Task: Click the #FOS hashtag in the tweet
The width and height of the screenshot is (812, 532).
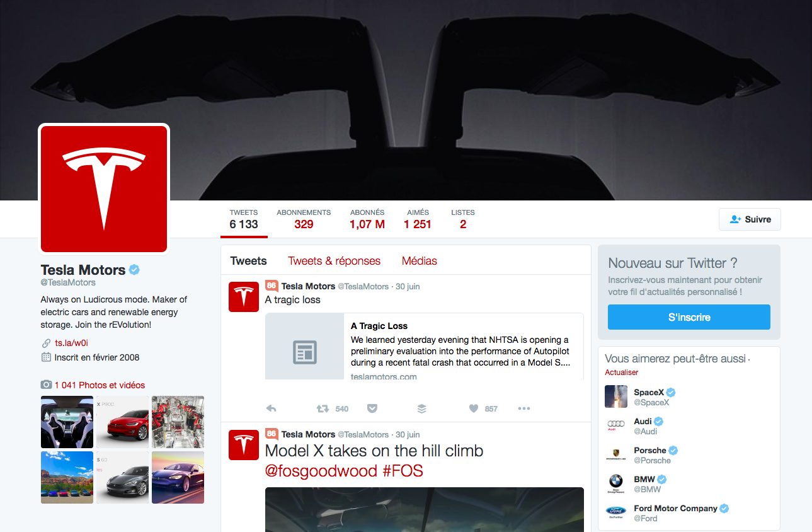Action: (403, 471)
